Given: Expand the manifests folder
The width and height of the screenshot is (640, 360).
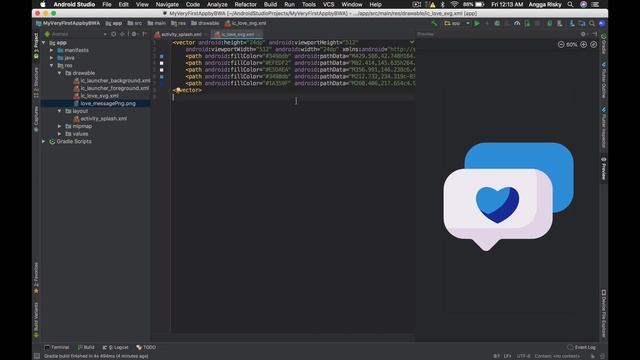Looking at the screenshot, I should tap(52, 50).
